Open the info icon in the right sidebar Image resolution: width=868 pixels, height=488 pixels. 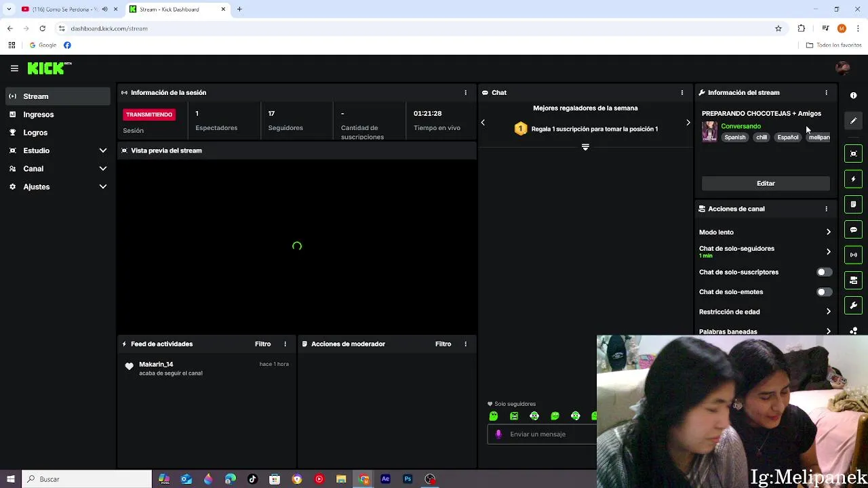click(x=854, y=96)
